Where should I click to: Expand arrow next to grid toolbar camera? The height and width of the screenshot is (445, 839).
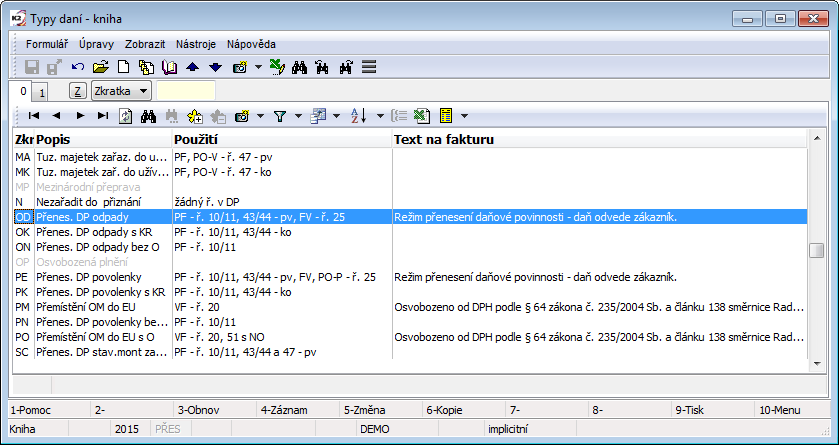261,116
